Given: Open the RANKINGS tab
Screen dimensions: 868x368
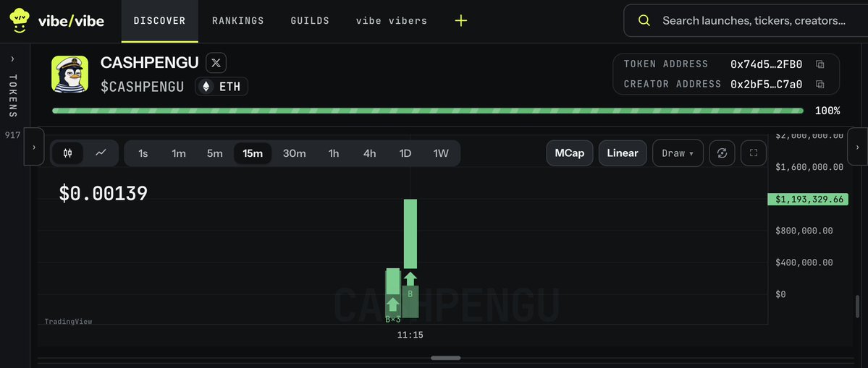Looking at the screenshot, I should [x=238, y=21].
